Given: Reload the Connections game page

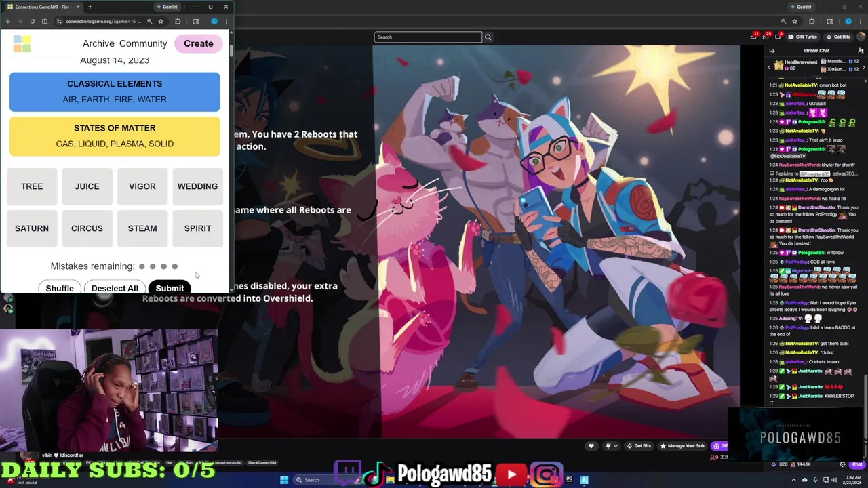Looking at the screenshot, I should 32,21.
